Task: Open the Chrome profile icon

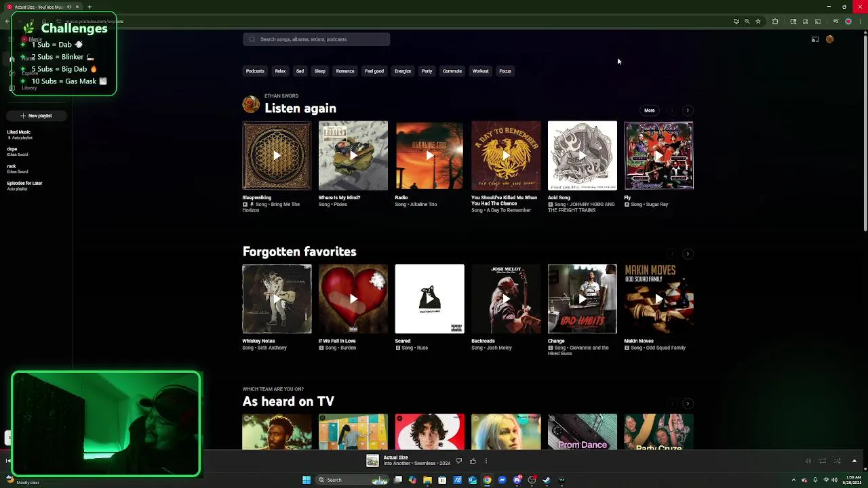Action: pos(848,21)
